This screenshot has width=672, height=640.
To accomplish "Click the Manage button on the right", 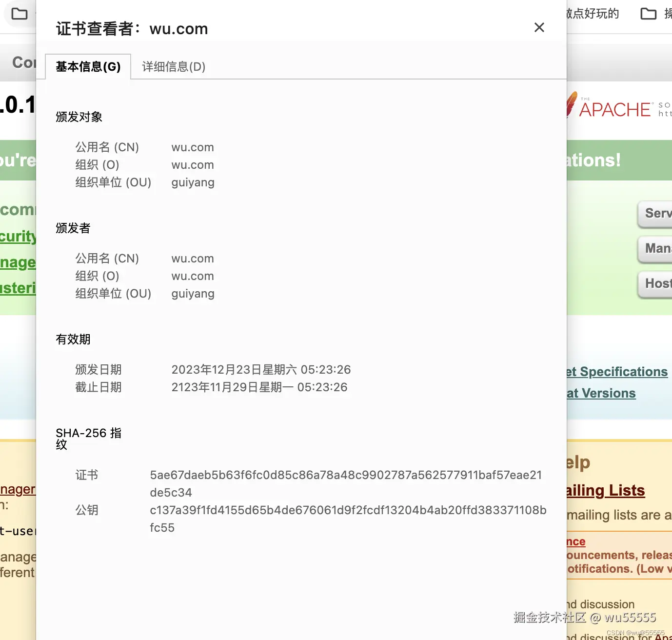I will point(658,249).
